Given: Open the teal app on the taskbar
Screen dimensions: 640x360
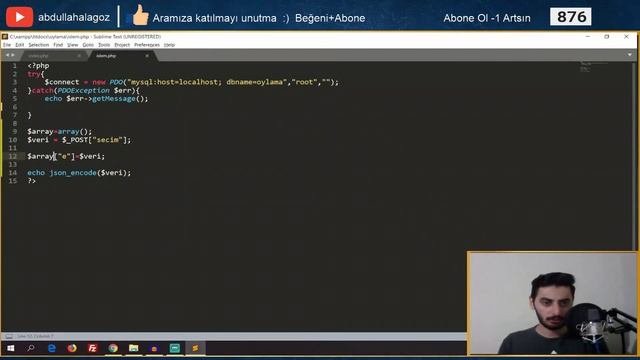Looking at the screenshot, I should pyautogui.click(x=175, y=348).
